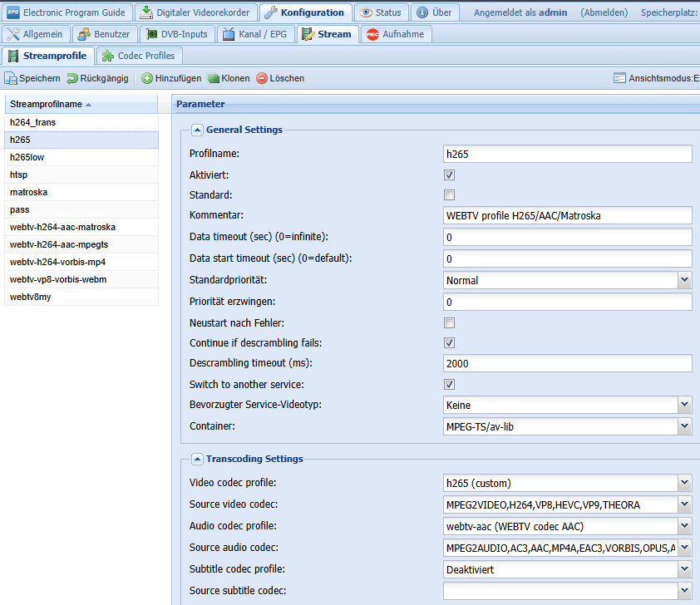Expand the Container dropdown list

(x=684, y=427)
